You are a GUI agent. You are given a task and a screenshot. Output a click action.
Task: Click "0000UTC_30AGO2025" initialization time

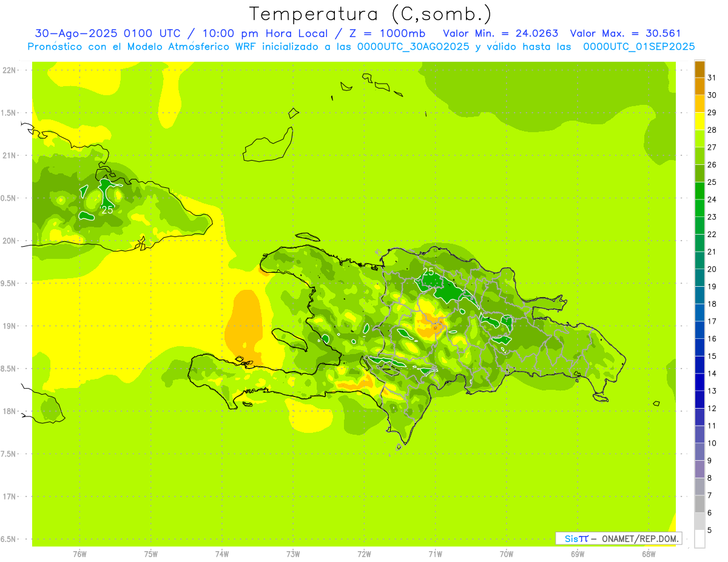click(413, 46)
